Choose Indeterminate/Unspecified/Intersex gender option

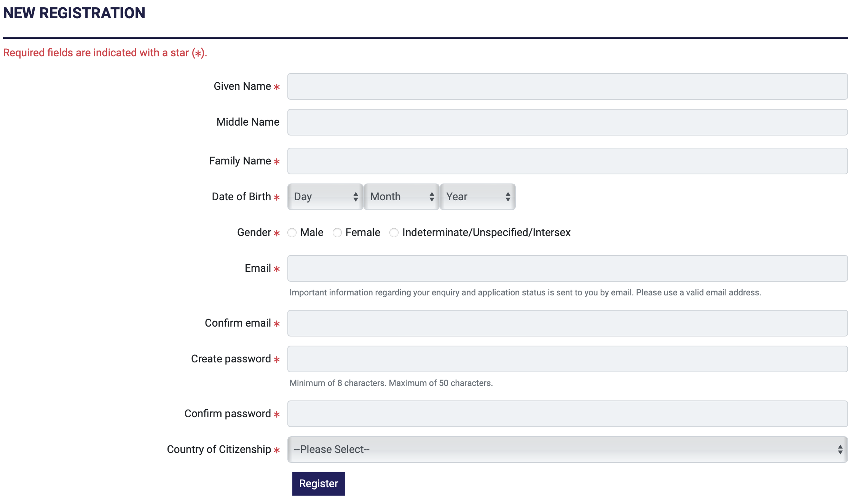[x=394, y=233]
